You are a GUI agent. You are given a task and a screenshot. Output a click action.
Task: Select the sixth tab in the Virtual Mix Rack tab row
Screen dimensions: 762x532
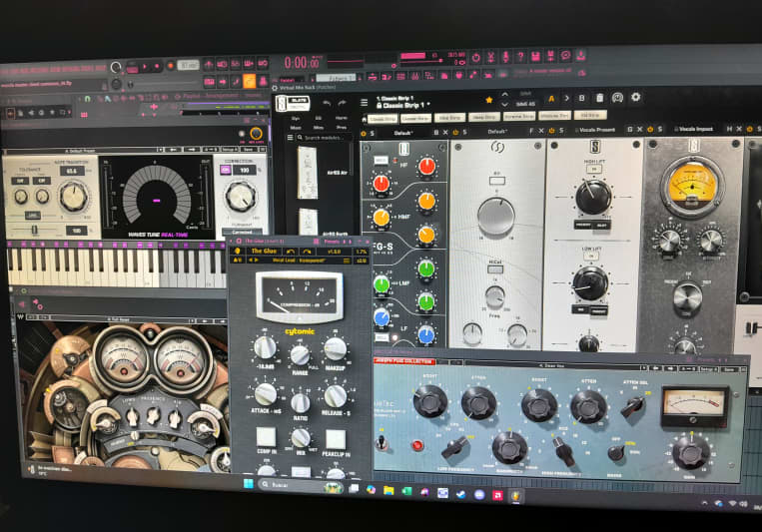coord(554,116)
